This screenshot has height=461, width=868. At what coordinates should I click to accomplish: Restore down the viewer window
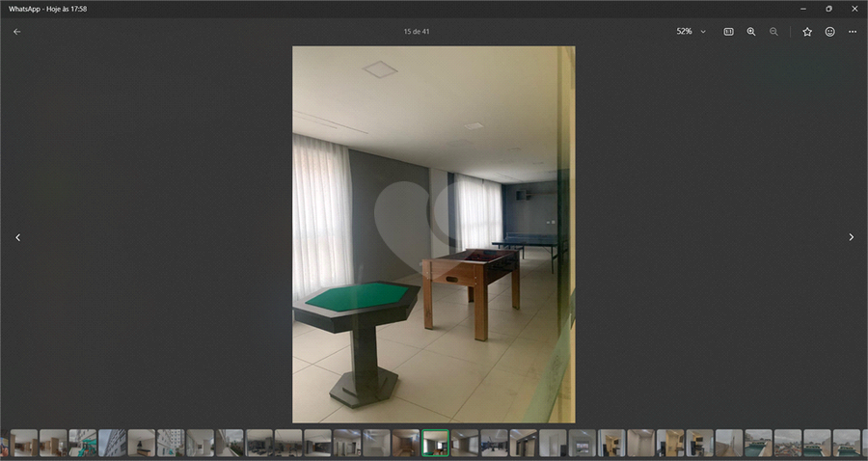click(828, 9)
